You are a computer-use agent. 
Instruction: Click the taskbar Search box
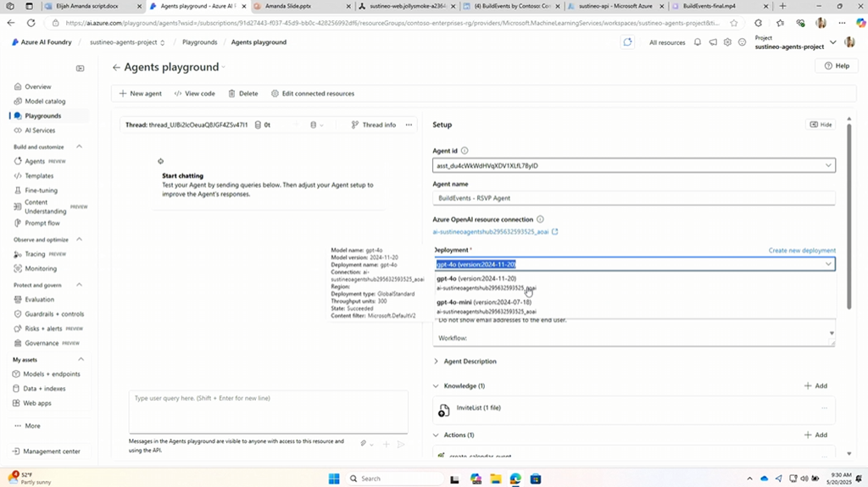pyautogui.click(x=395, y=479)
